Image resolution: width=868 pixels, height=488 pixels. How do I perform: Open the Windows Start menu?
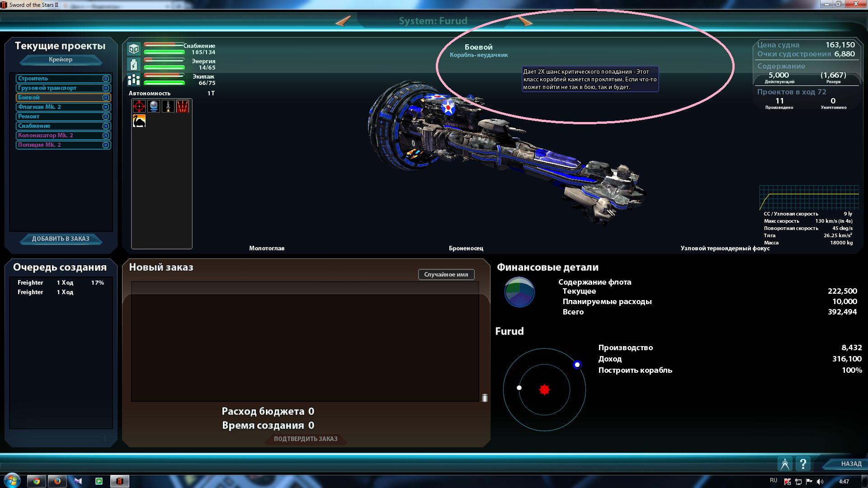pos(12,481)
